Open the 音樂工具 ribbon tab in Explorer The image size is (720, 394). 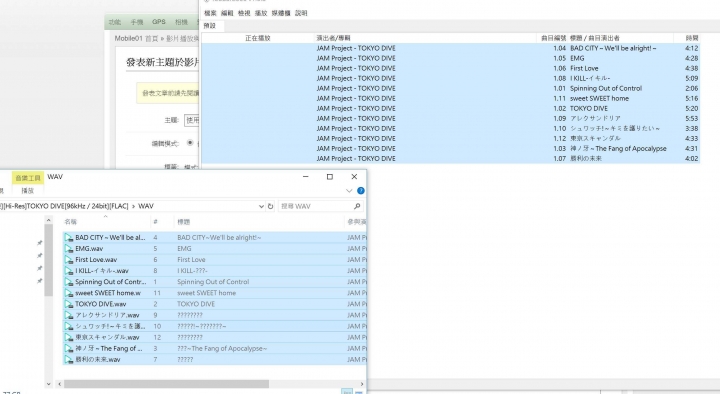[x=28, y=178]
